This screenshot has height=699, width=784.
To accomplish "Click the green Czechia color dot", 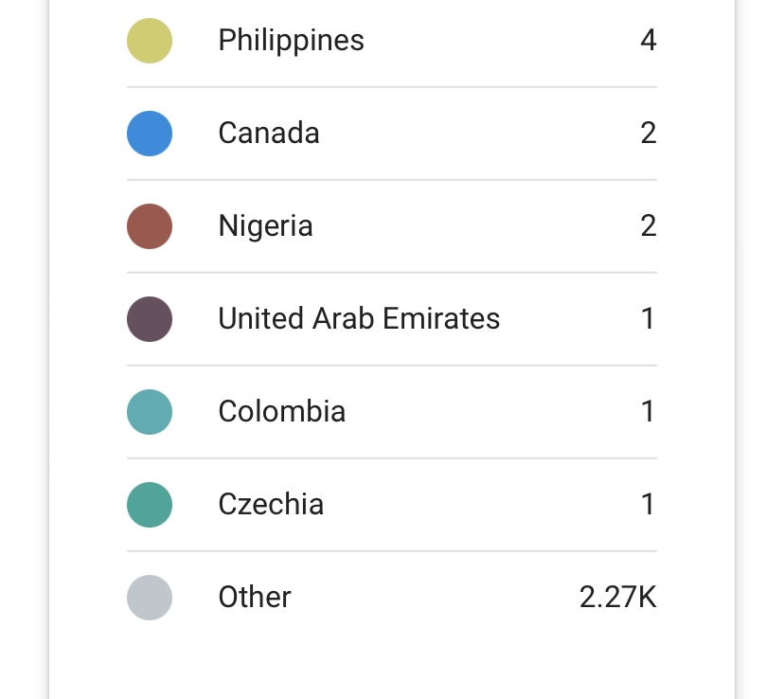I will pos(150,505).
